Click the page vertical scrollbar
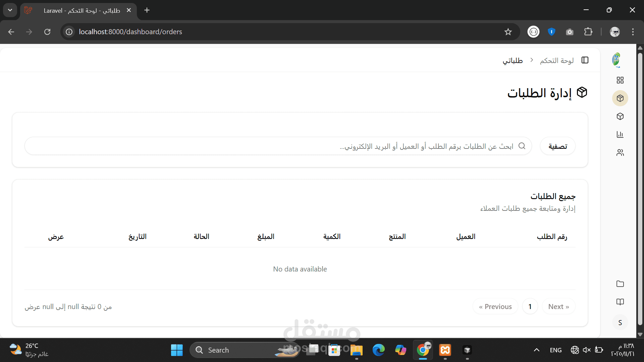Image resolution: width=644 pixels, height=362 pixels. coord(640,188)
